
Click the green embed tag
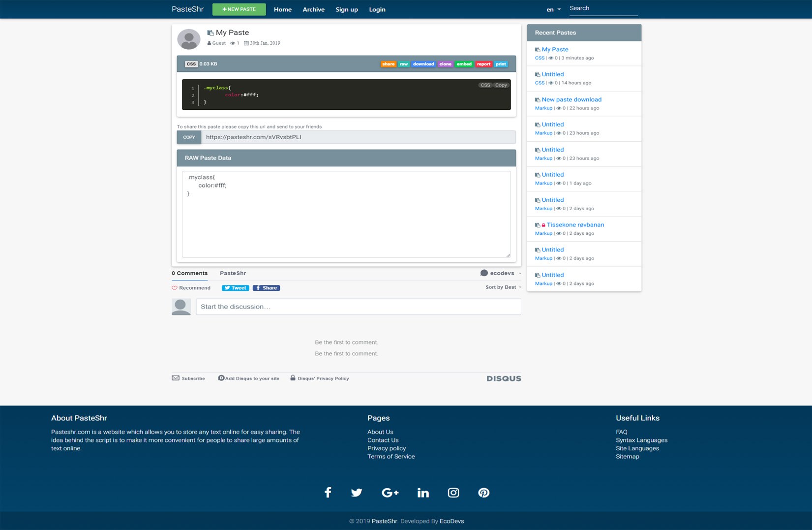[464, 64]
